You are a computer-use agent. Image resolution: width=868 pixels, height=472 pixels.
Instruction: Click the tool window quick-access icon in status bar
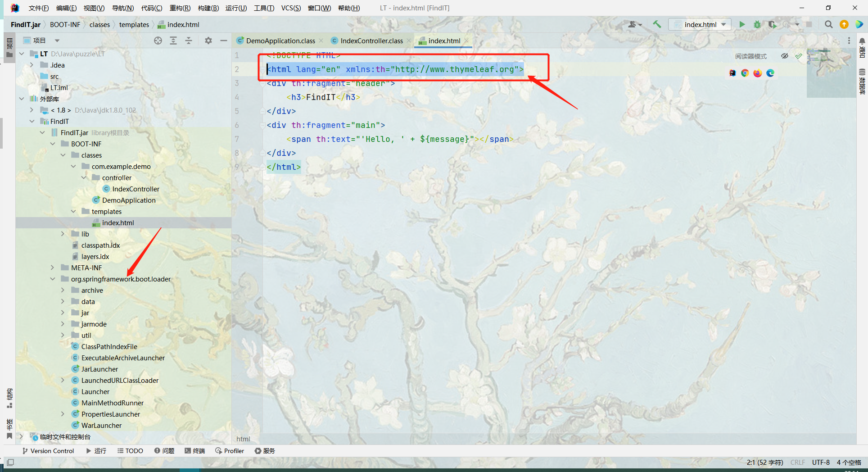click(10, 462)
